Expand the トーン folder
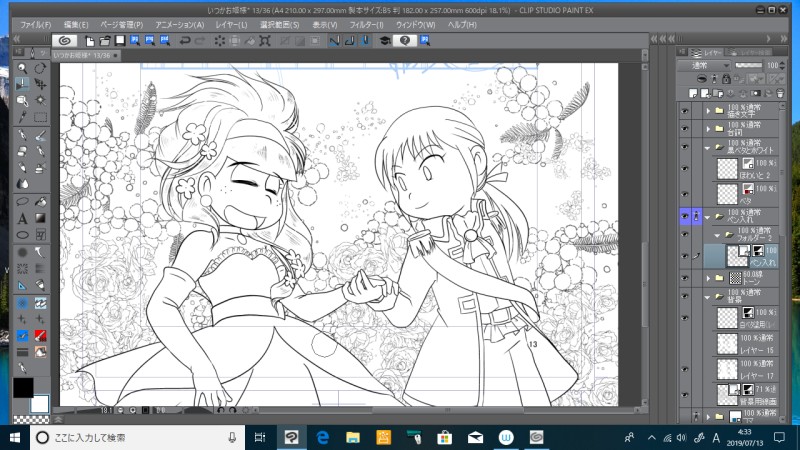This screenshot has width=800, height=450. pos(708,278)
